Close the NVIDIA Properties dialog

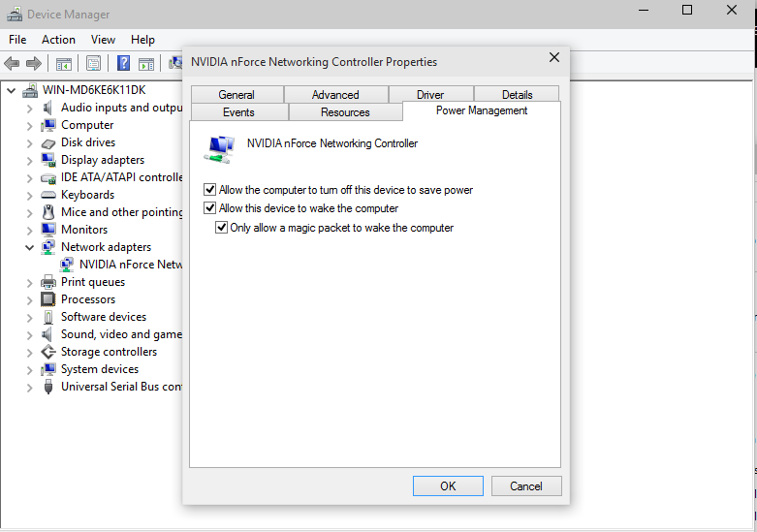(554, 57)
